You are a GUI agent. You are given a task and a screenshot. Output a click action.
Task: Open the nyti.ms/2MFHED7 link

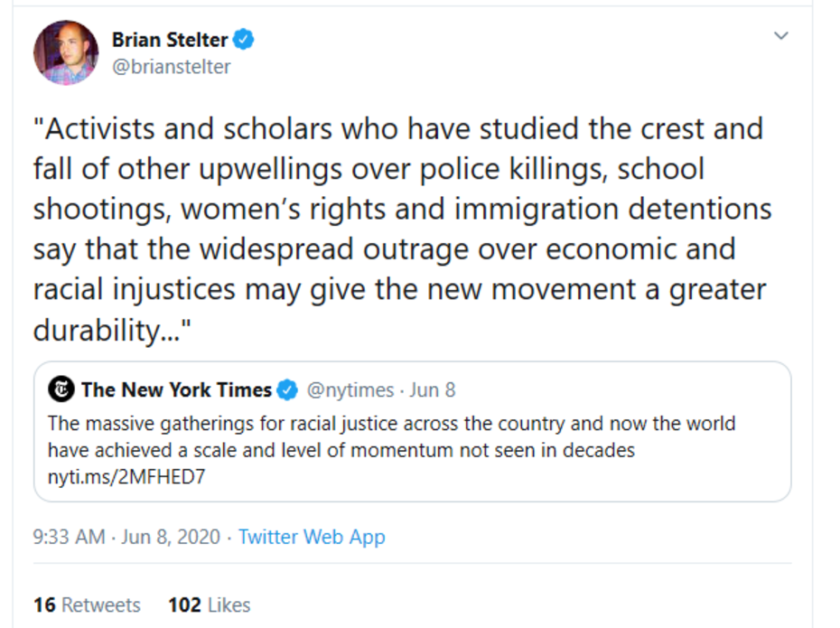coord(126,476)
